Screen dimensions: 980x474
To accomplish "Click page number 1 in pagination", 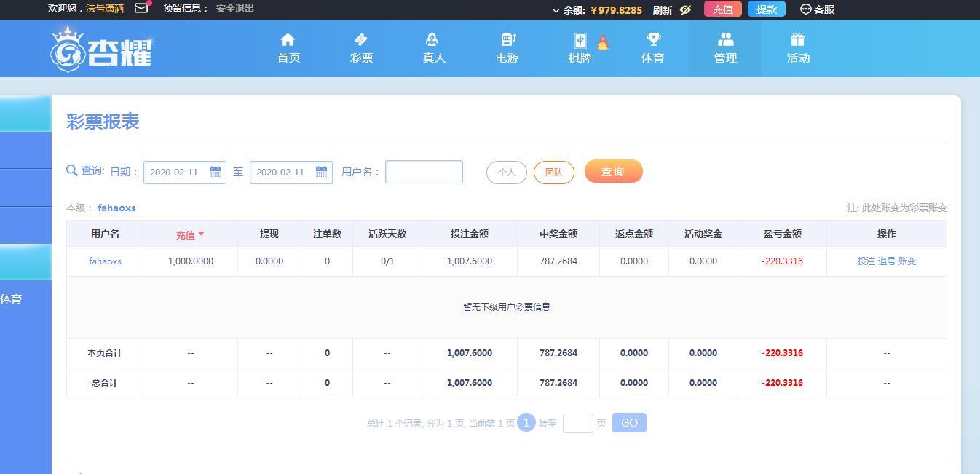I will 526,422.
